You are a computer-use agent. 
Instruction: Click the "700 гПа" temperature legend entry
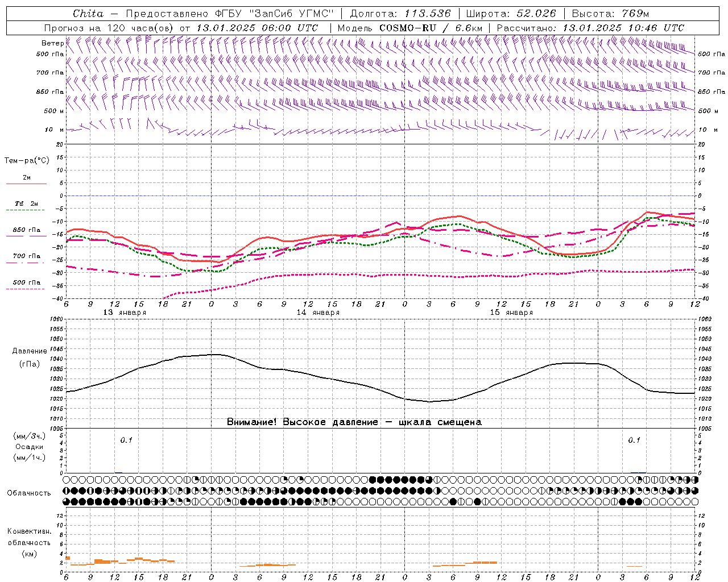27,256
